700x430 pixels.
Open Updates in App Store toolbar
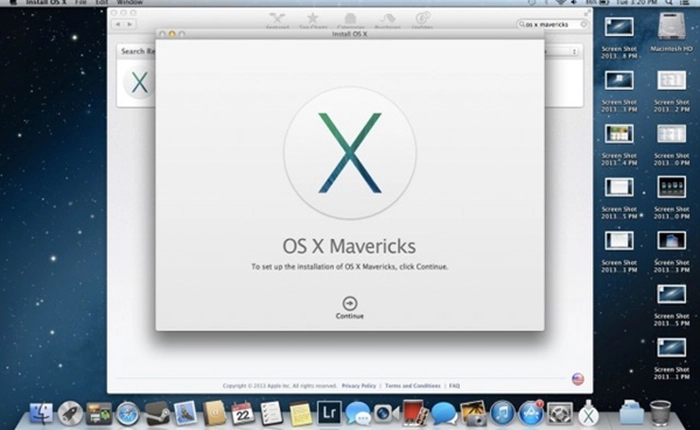[x=422, y=20]
